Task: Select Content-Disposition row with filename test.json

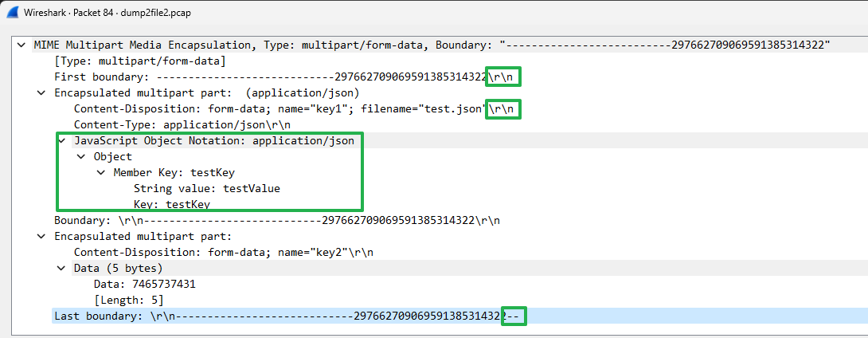Action: pyautogui.click(x=279, y=108)
